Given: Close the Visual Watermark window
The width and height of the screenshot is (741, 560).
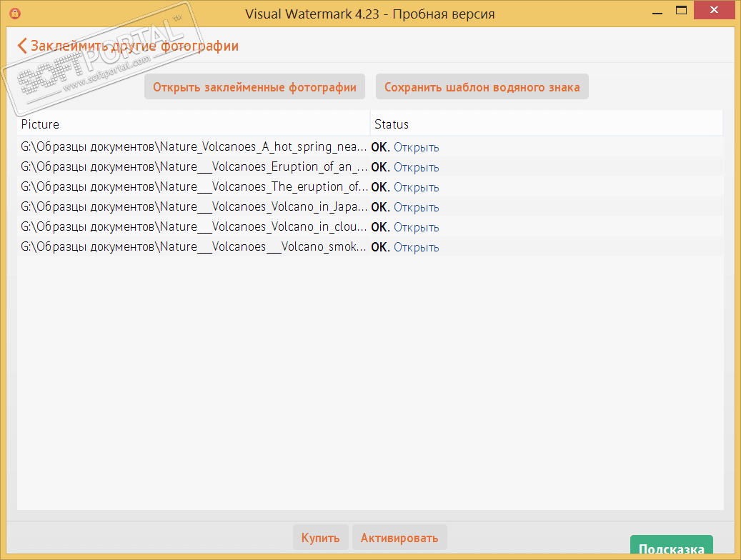Looking at the screenshot, I should coord(714,10).
